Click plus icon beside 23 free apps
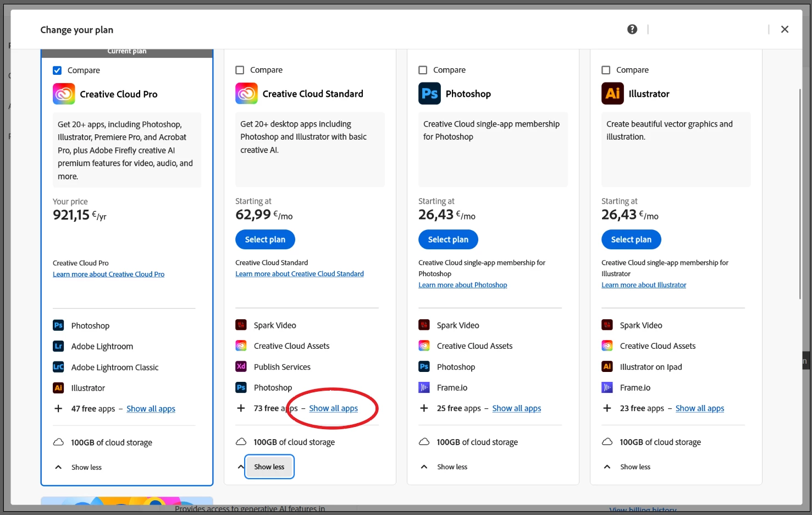Screen dimensions: 812x515 click(x=607, y=408)
